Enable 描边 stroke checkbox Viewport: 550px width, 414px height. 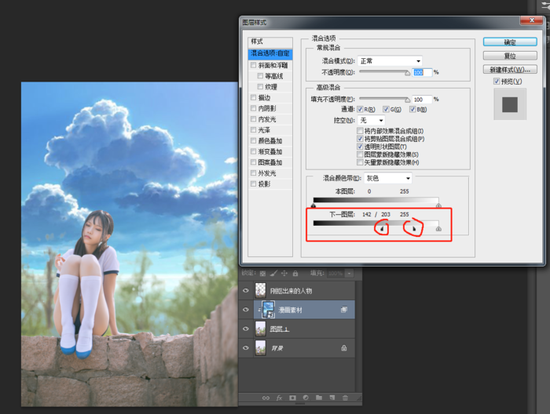253,98
